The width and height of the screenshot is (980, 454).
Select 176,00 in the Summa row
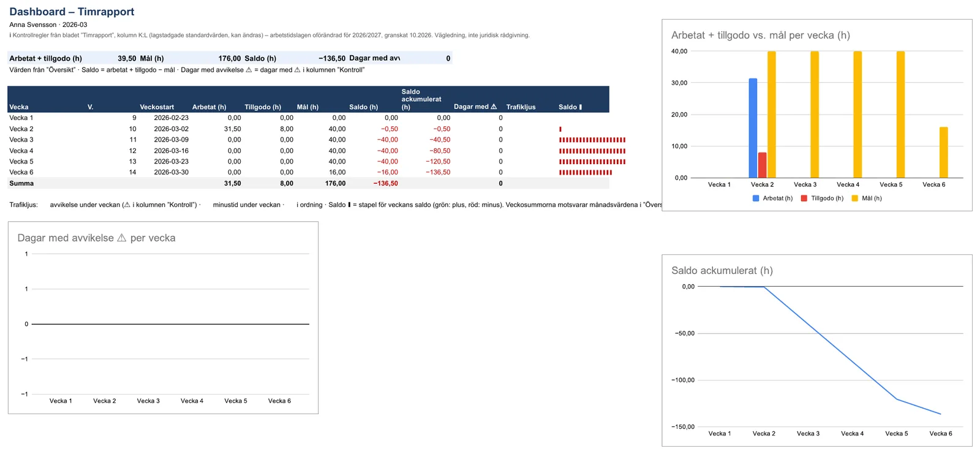point(335,184)
